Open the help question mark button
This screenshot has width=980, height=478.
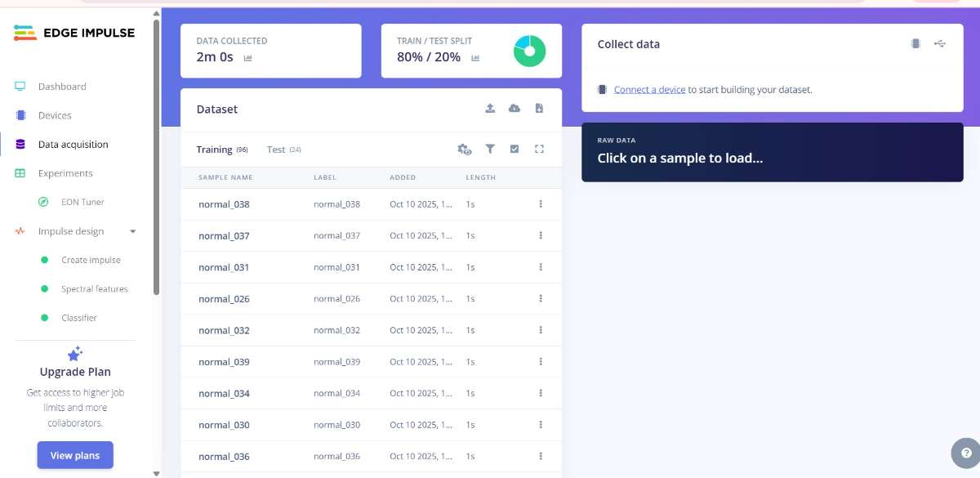tap(966, 453)
